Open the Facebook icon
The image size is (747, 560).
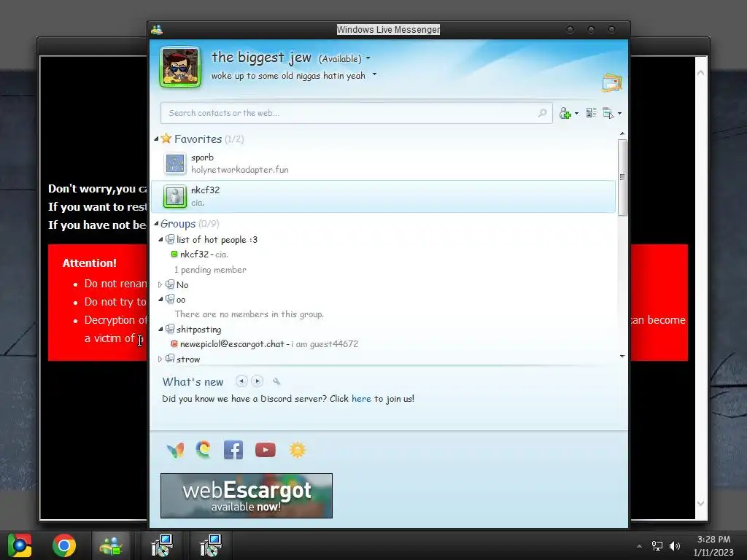pos(233,450)
